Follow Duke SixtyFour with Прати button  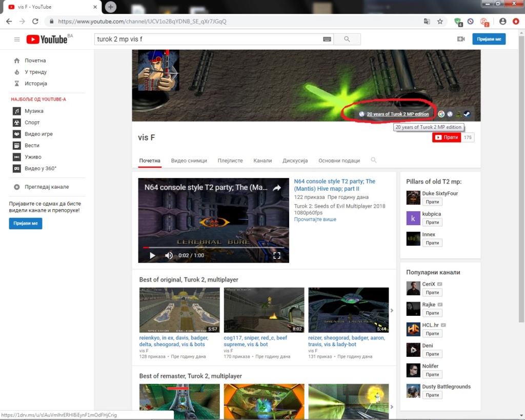coord(432,202)
